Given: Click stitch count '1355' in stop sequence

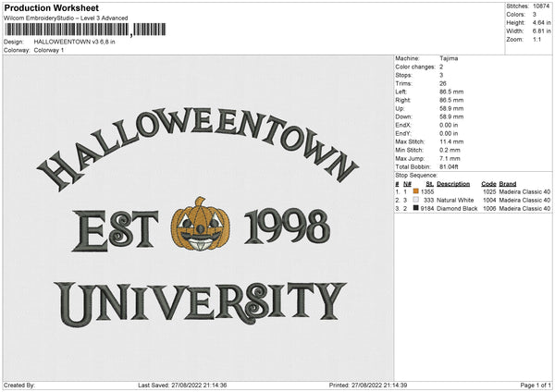Looking at the screenshot, I should 427,191.
